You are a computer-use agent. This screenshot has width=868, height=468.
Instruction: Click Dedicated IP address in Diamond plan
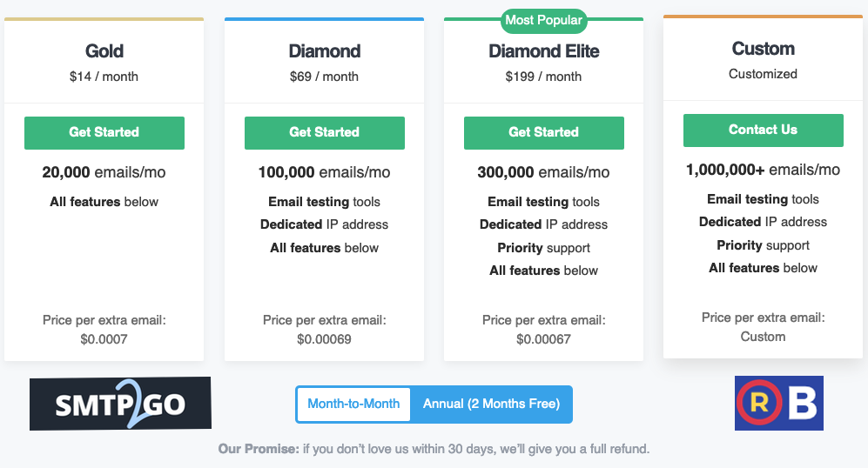coord(325,224)
